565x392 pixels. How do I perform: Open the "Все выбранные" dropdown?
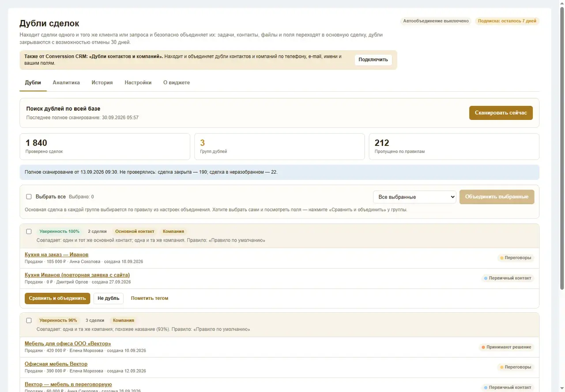414,197
